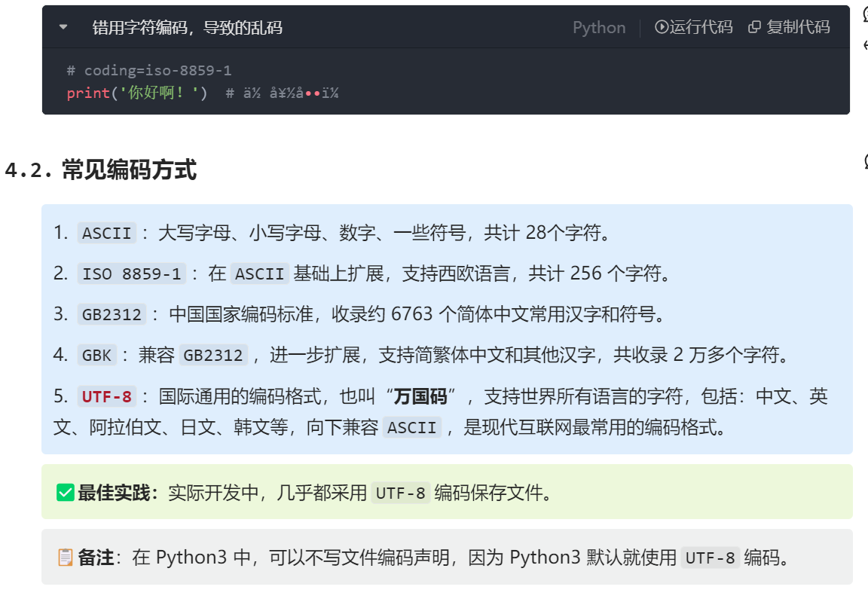The width and height of the screenshot is (868, 605).
Task: Click the bold text 万国码
Action: [420, 396]
